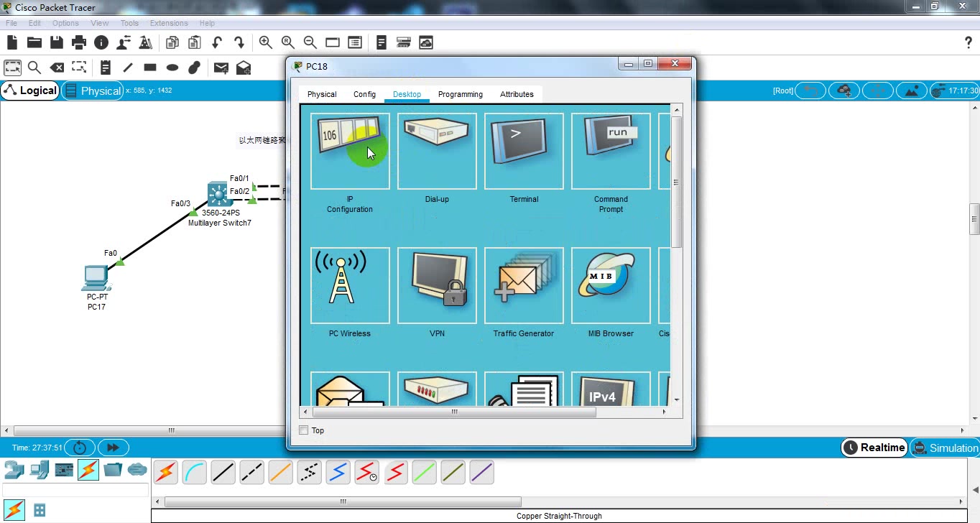Image resolution: width=980 pixels, height=523 pixels.
Task: Open the Physical tab of PC18
Action: click(x=322, y=94)
